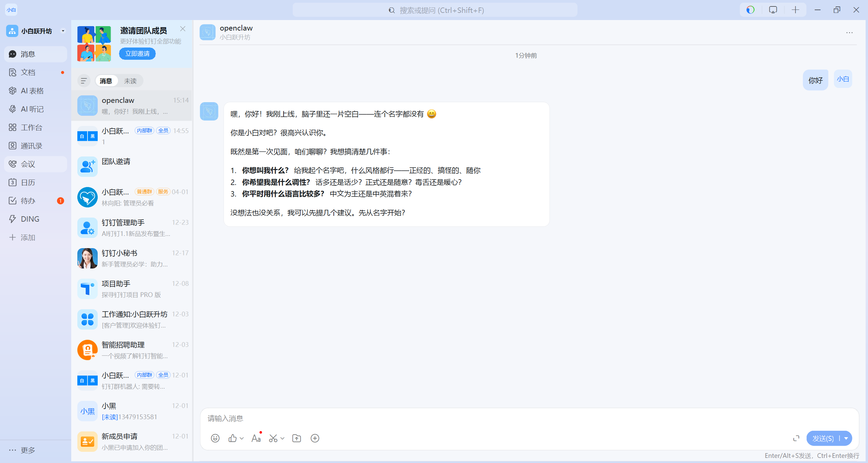Open the AI 表格 sidebar item

tap(32, 91)
